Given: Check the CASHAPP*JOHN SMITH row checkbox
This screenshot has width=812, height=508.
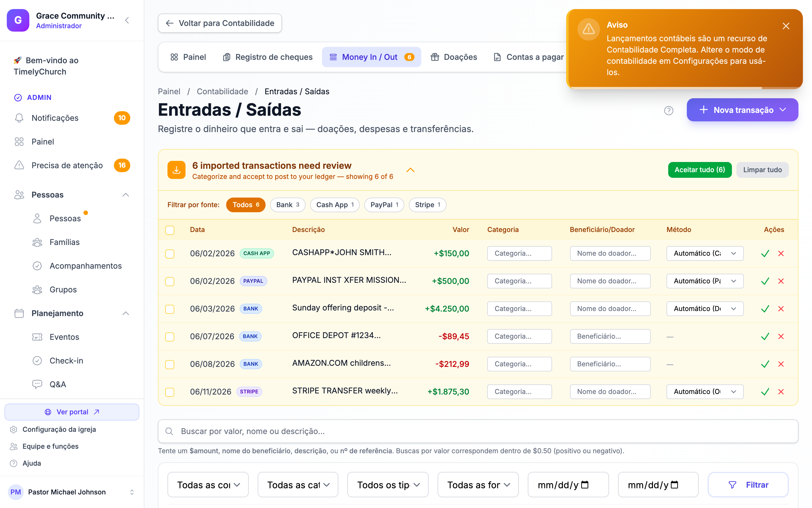Looking at the screenshot, I should click(x=170, y=254).
